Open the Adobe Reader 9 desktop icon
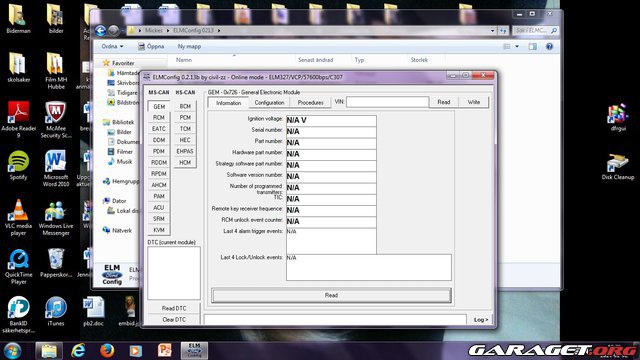This screenshot has width=640, height=360. pyautogui.click(x=18, y=119)
